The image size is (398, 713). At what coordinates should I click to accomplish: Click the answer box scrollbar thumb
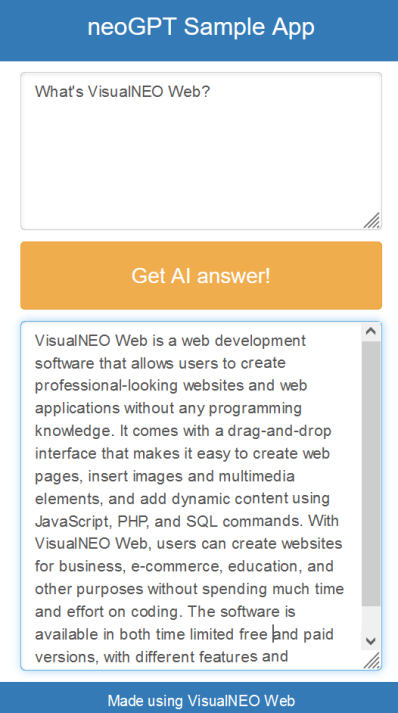(371, 473)
